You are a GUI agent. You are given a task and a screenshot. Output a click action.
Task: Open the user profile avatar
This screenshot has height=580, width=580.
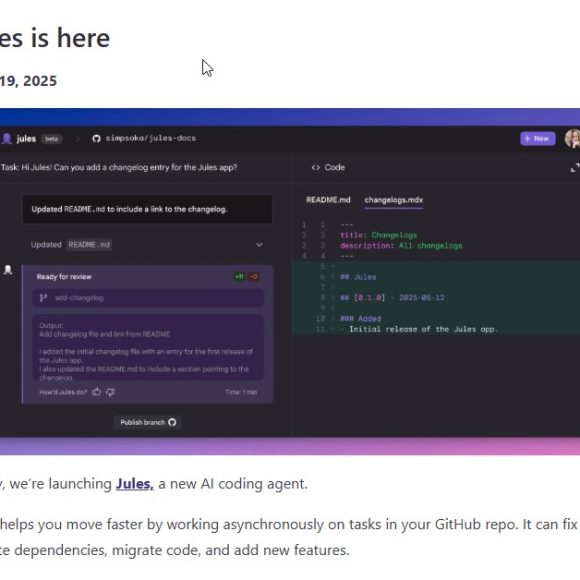[573, 139]
